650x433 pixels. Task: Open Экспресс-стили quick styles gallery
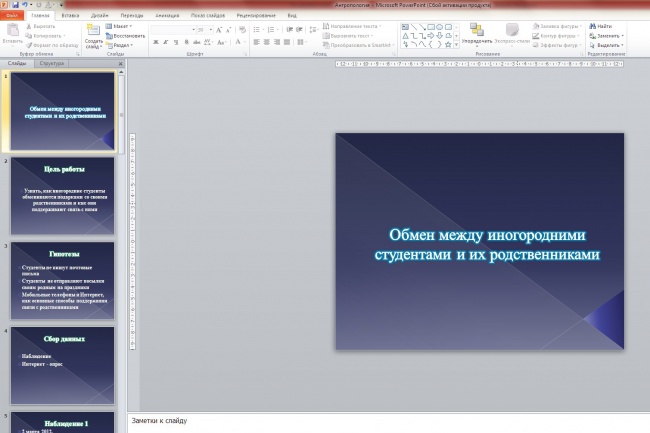[x=512, y=34]
